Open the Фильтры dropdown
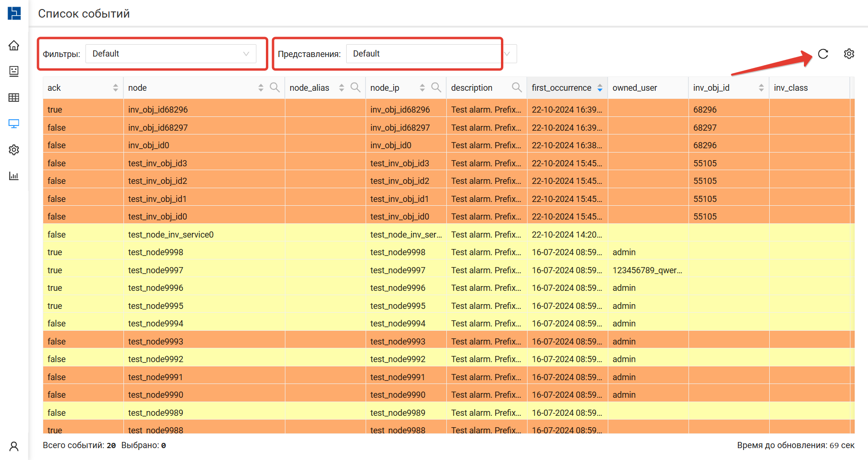Image resolution: width=868 pixels, height=460 pixels. pos(170,54)
